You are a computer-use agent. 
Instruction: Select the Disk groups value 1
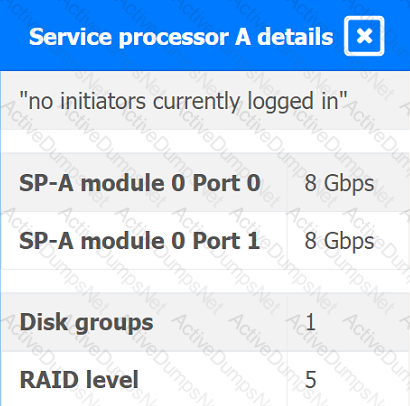pyautogui.click(x=310, y=322)
